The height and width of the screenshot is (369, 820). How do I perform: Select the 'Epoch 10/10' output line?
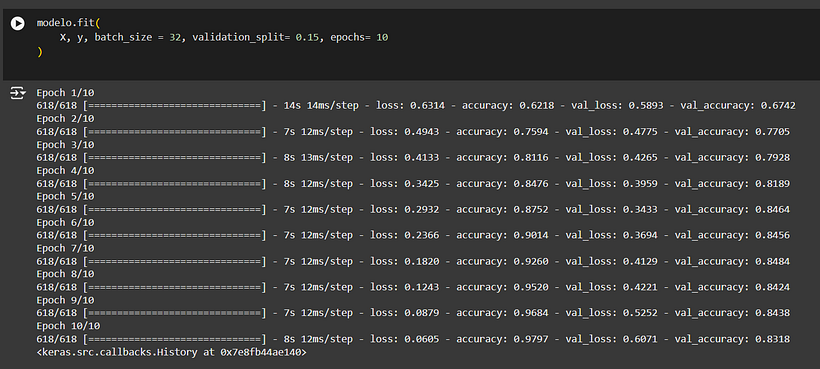coord(68,326)
